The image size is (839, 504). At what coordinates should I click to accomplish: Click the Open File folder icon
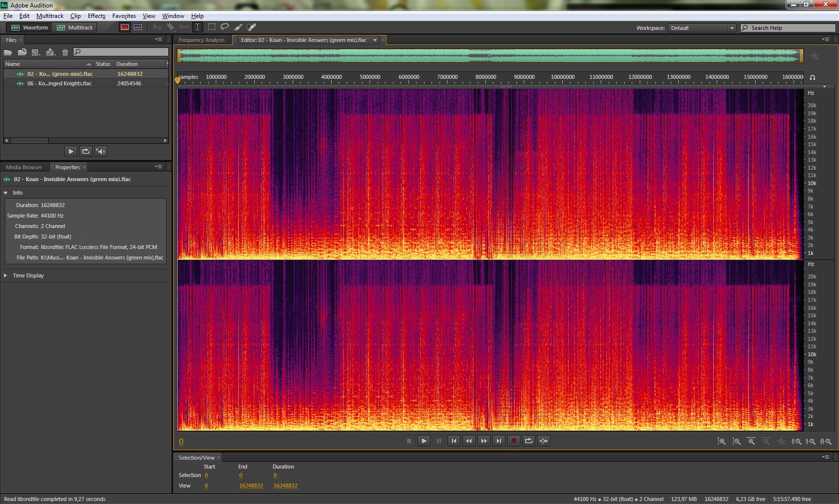pyautogui.click(x=8, y=52)
